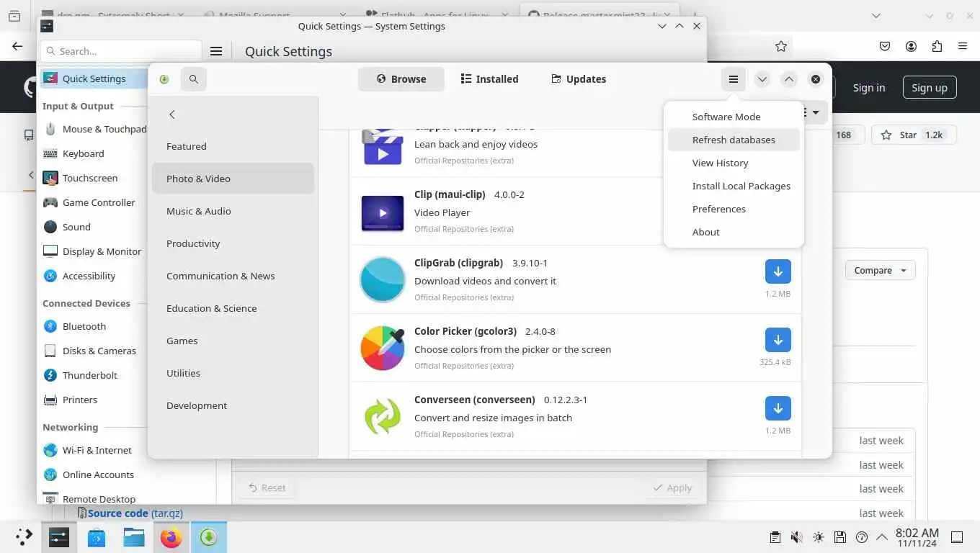Image resolution: width=980 pixels, height=553 pixels.
Task: Click Firefox back arrow button
Action: tap(17, 46)
